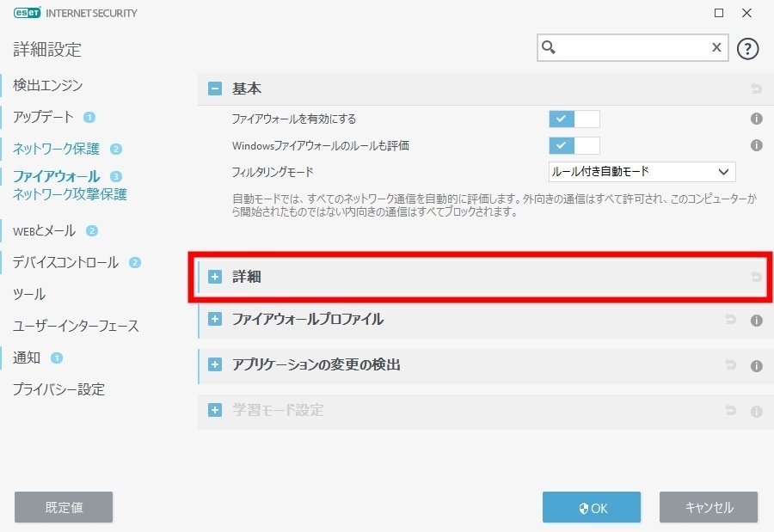The image size is (774, 532).
Task: Click info icon for ファイアウォールを有効にする
Action: click(756, 119)
